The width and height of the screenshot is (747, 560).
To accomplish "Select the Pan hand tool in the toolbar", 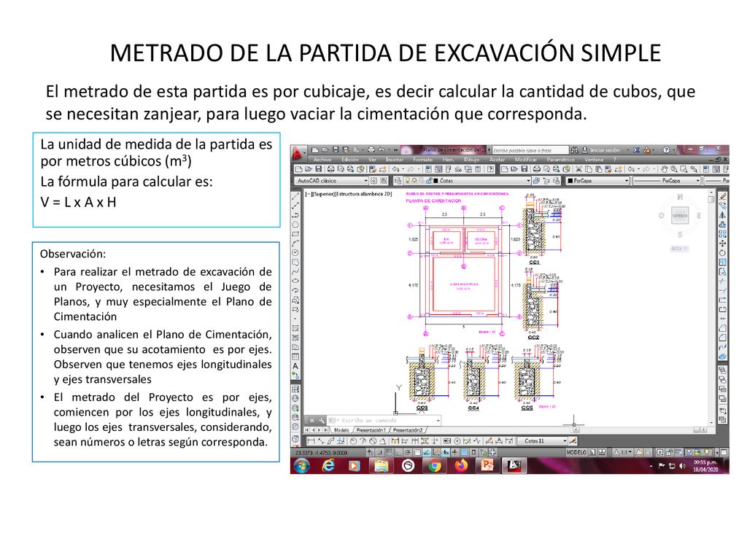I will [x=664, y=169].
